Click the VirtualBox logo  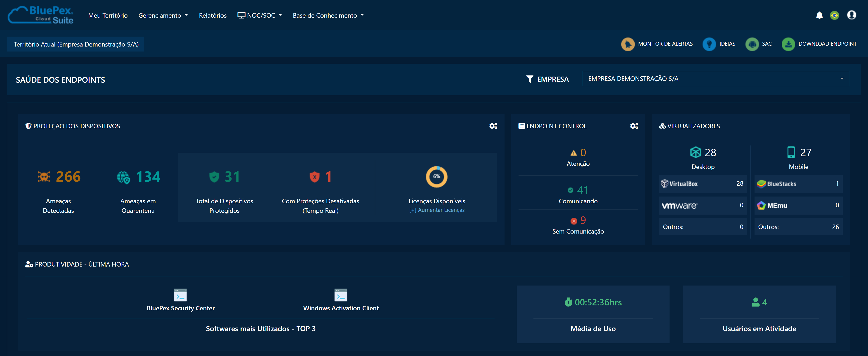click(679, 184)
